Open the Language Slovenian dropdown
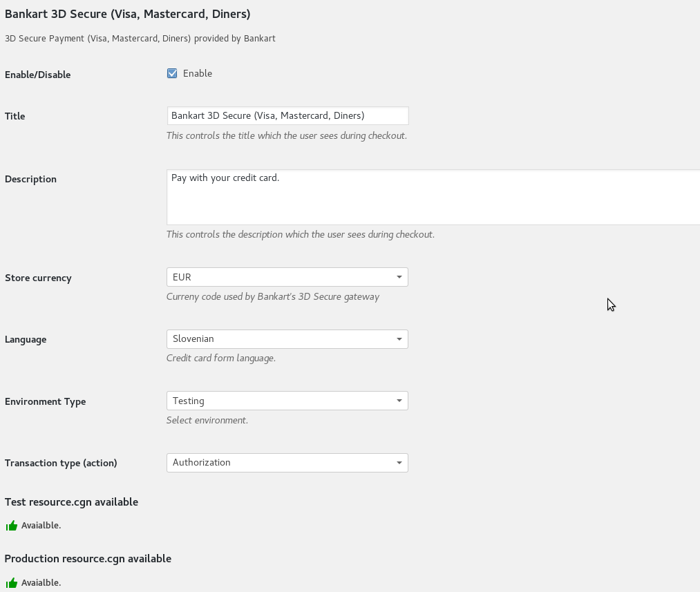 (x=287, y=339)
